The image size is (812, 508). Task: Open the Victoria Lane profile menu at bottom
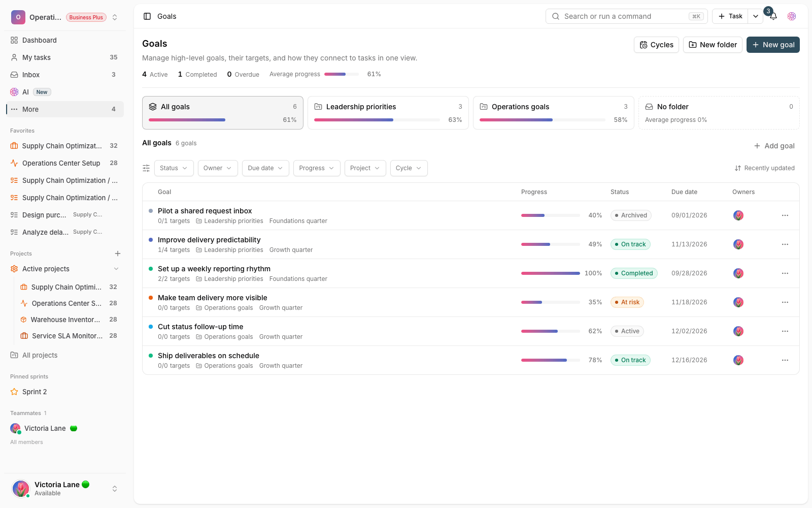click(x=64, y=489)
